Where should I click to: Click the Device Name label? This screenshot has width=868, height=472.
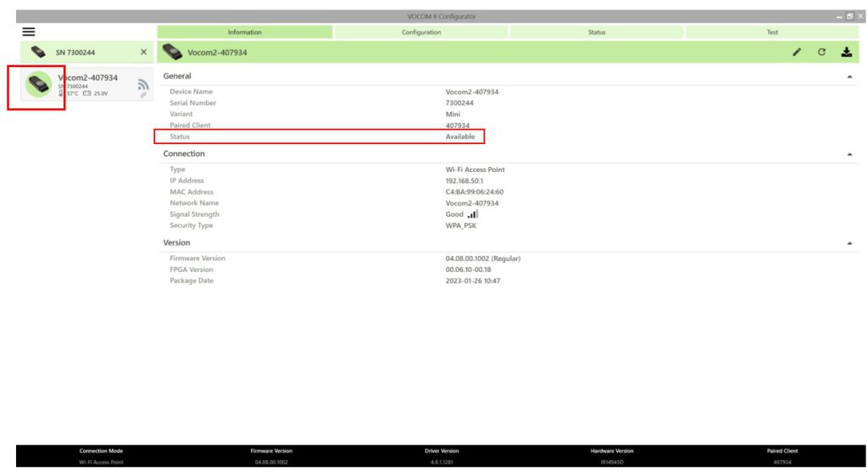[191, 92]
